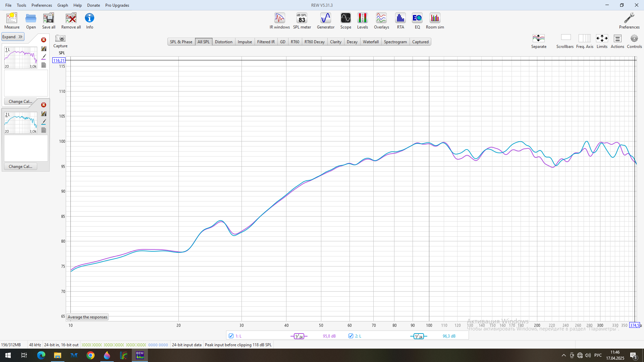Open smoothing selector for trace 2
Image resolution: width=644 pixels, height=362 pixels.
click(418, 336)
